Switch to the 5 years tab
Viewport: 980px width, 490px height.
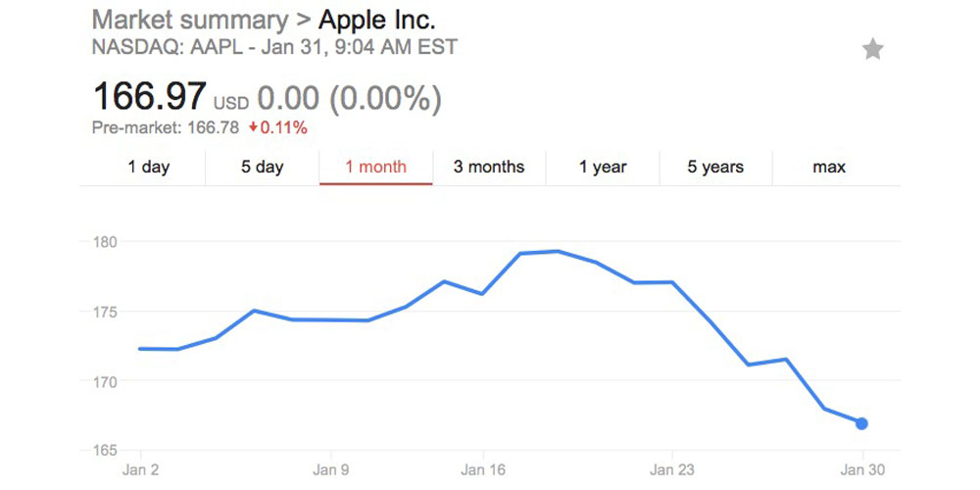[715, 167]
